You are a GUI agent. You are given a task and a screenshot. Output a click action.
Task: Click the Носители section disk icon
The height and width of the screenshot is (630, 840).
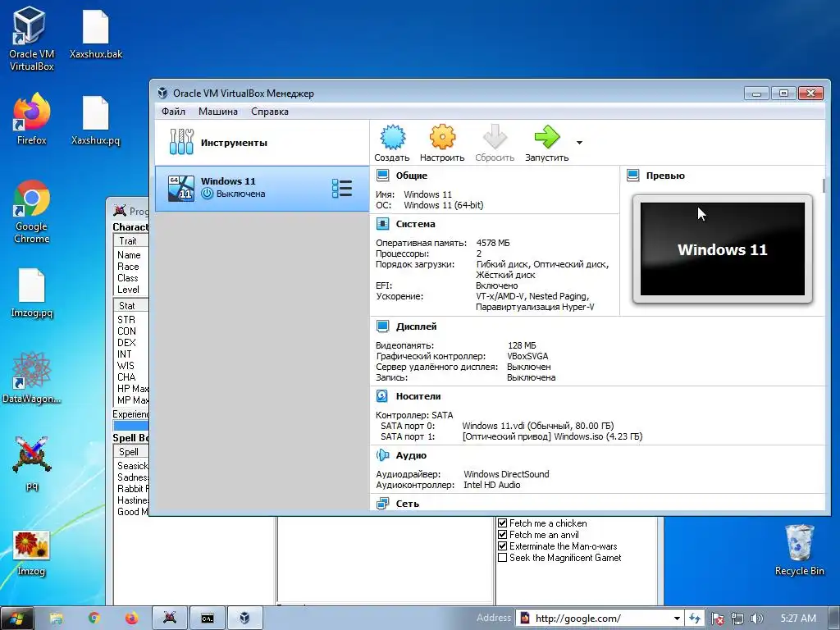tap(382, 396)
